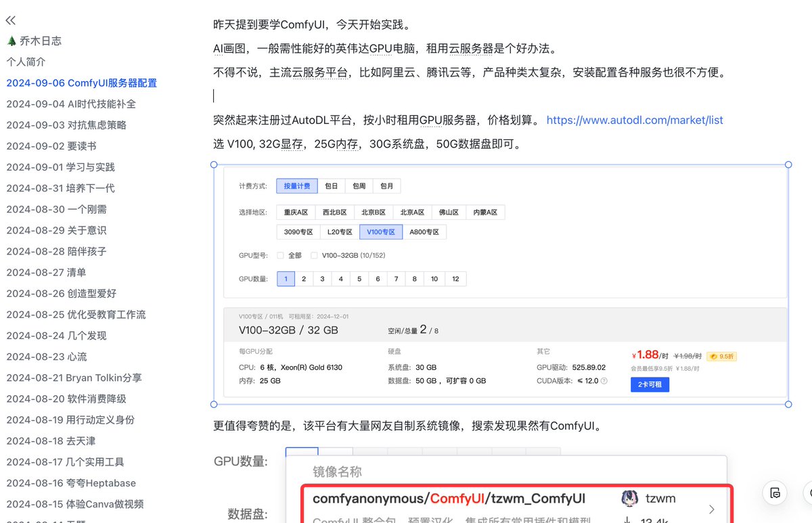Image resolution: width=812 pixels, height=523 pixels.
Task: Open the 2024-09-04 AI时代技能补全 entry
Action: coord(71,104)
